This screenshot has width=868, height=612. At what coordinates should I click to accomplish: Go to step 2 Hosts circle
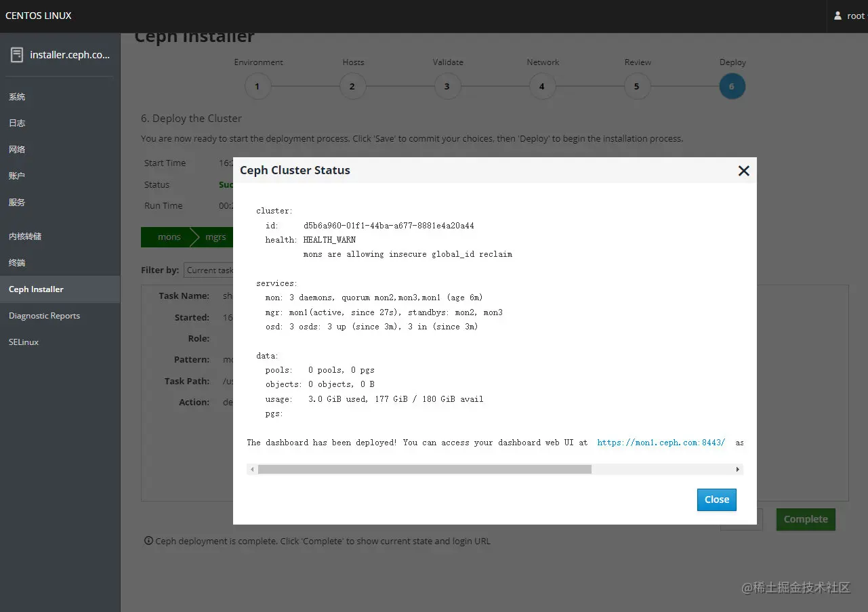[352, 87]
